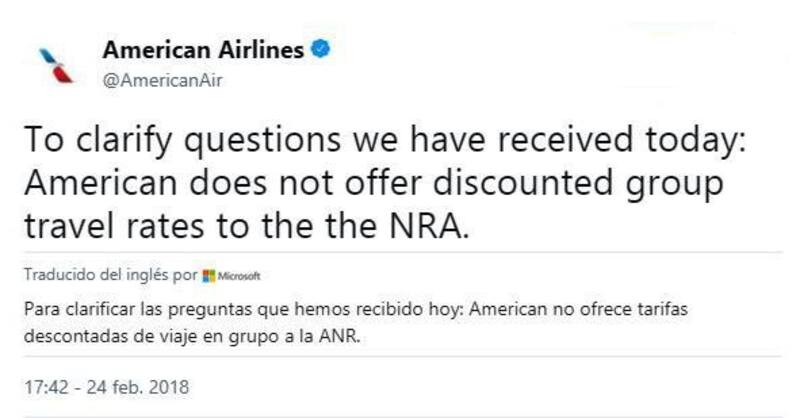Click the Microsoft wordmark text
The width and height of the screenshot is (800, 418).
(238, 275)
